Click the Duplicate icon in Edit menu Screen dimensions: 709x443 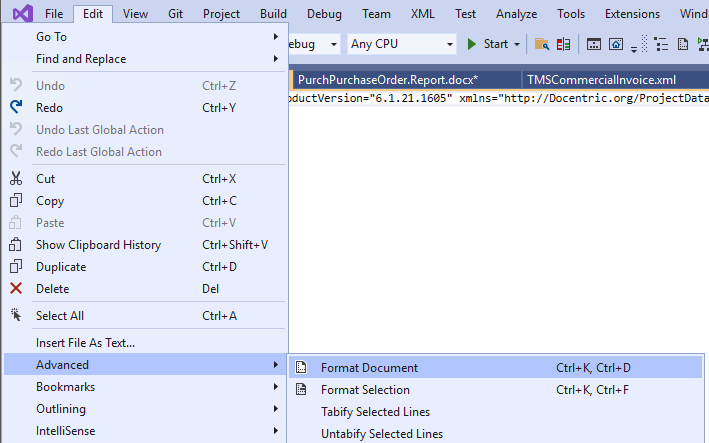(16, 267)
